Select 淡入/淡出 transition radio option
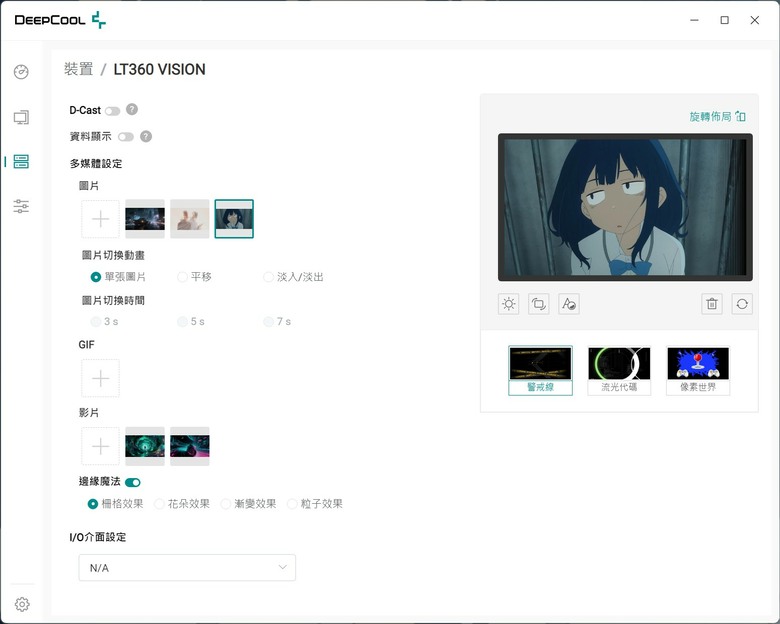The height and width of the screenshot is (624, 780). tap(293, 277)
